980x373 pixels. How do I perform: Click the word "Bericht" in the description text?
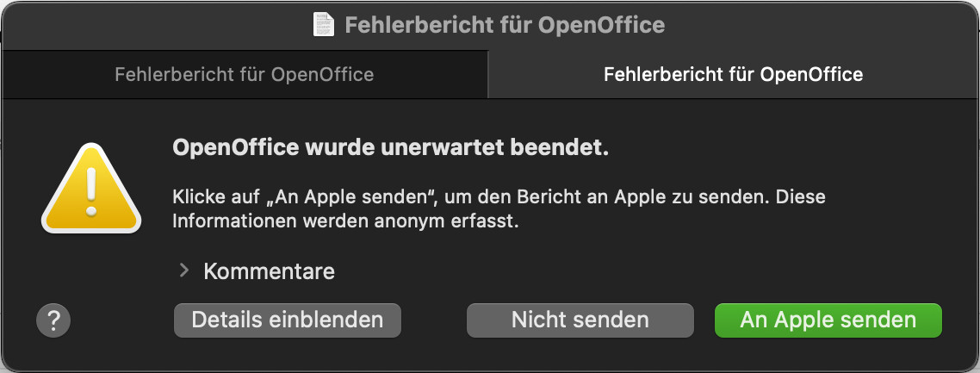535,197
